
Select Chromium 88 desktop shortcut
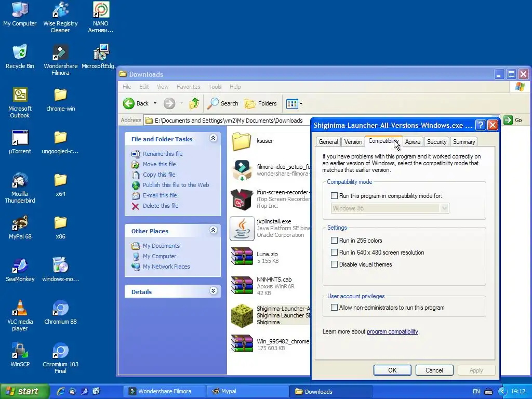click(60, 312)
